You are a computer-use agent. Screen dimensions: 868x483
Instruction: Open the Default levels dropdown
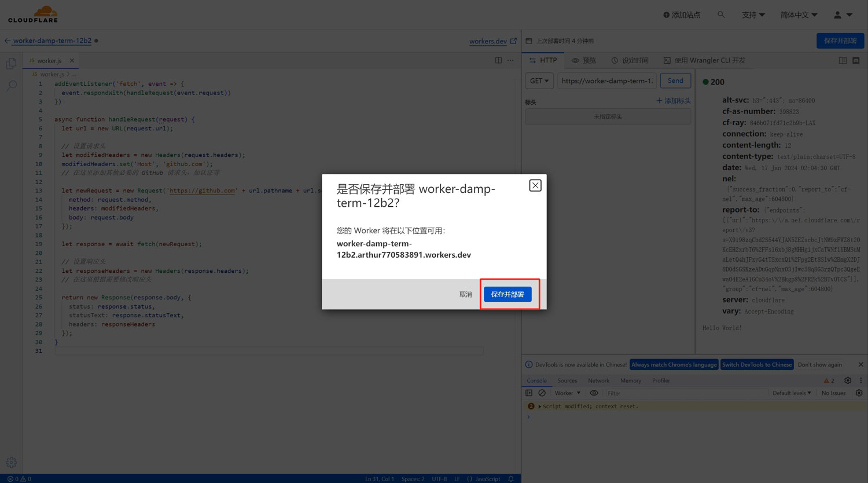[x=792, y=393]
